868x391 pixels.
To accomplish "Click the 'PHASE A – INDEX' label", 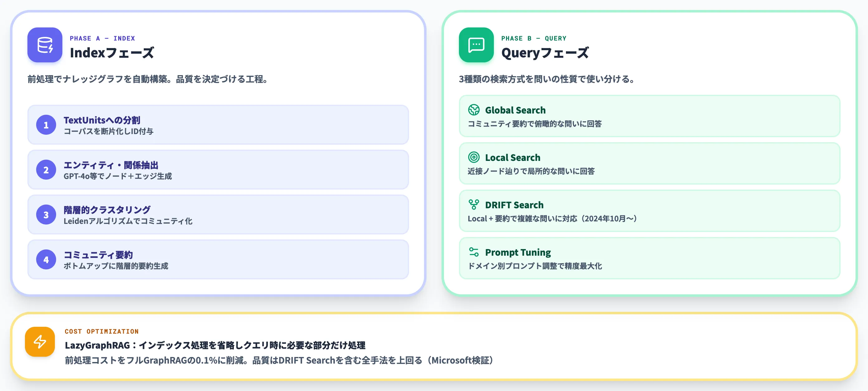I will point(103,38).
